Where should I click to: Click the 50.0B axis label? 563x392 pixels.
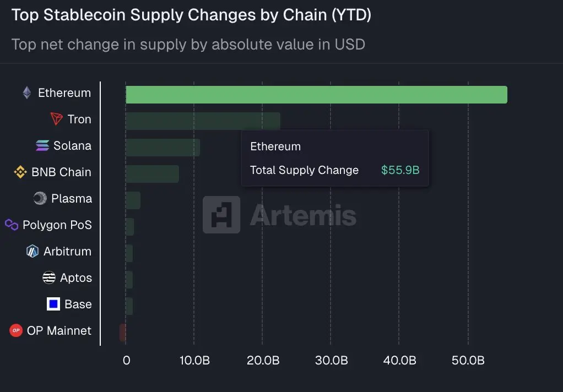coord(468,361)
